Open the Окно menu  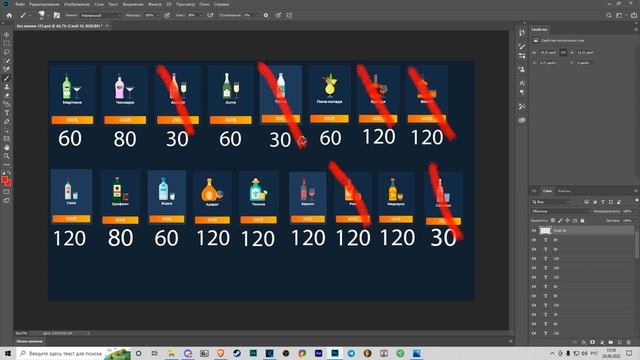204,4
